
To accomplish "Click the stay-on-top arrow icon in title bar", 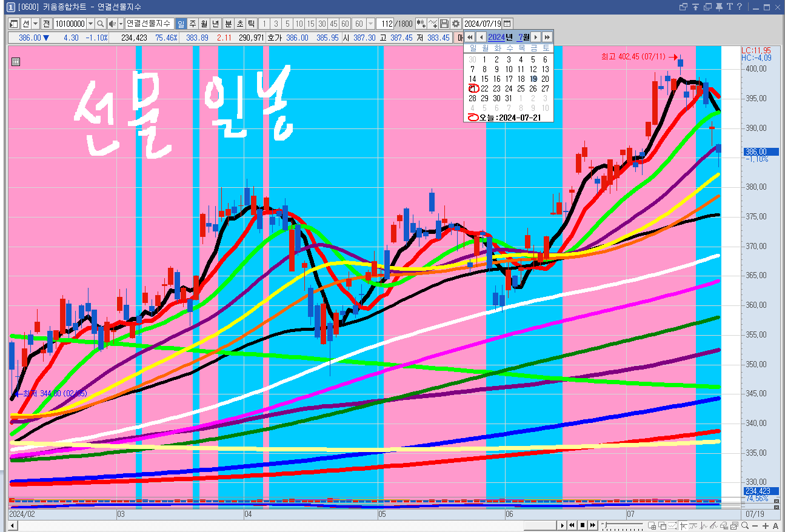I will pos(695,7).
